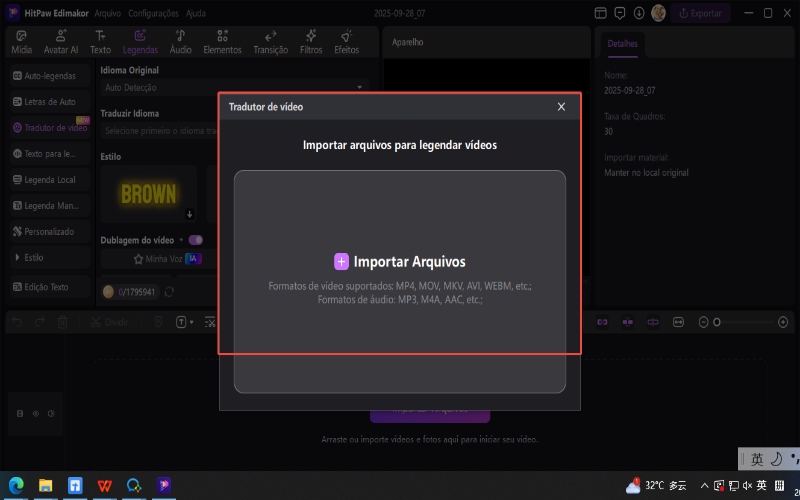The height and width of the screenshot is (500, 800).
Task: Open the user avatar profile
Action: 658,13
